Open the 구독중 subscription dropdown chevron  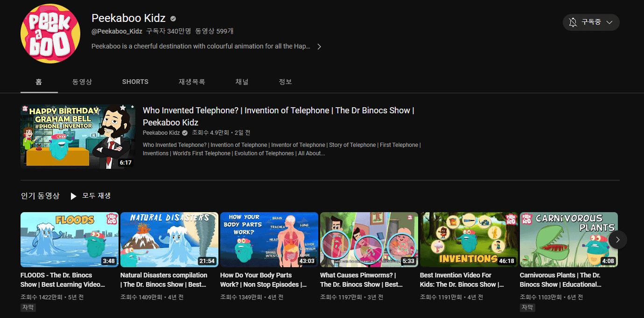tap(609, 22)
